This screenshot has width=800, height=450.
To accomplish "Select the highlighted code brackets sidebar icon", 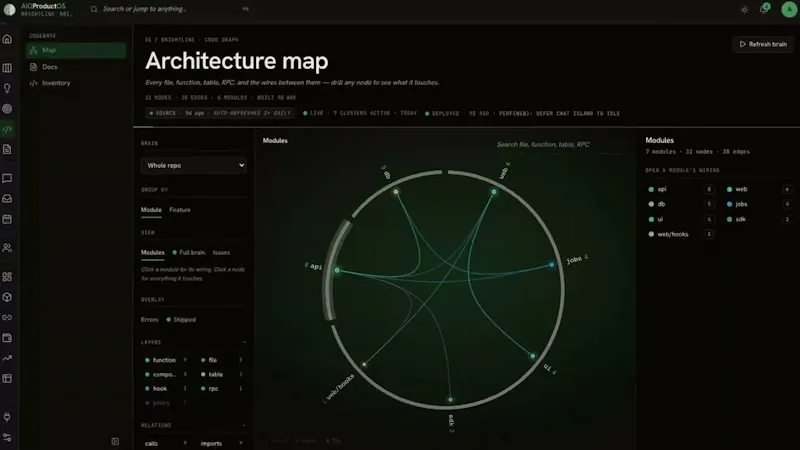I will click(x=7, y=129).
